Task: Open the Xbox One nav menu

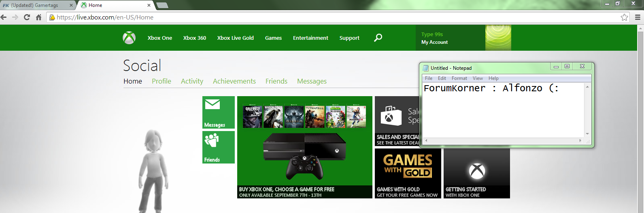Action: coord(160,38)
